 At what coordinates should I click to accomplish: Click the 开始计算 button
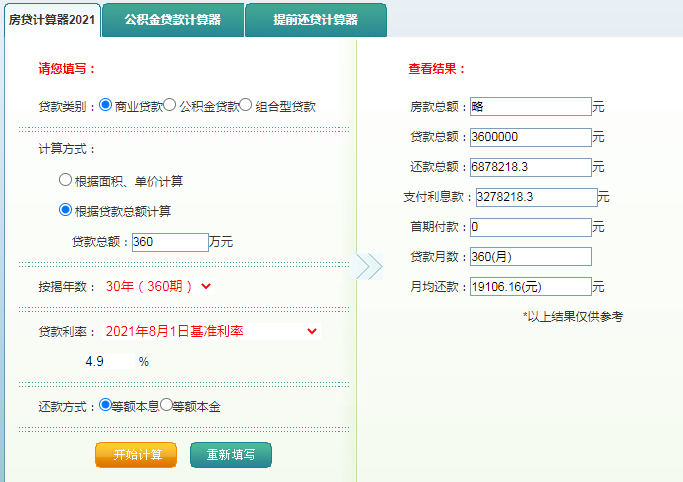[x=136, y=455]
